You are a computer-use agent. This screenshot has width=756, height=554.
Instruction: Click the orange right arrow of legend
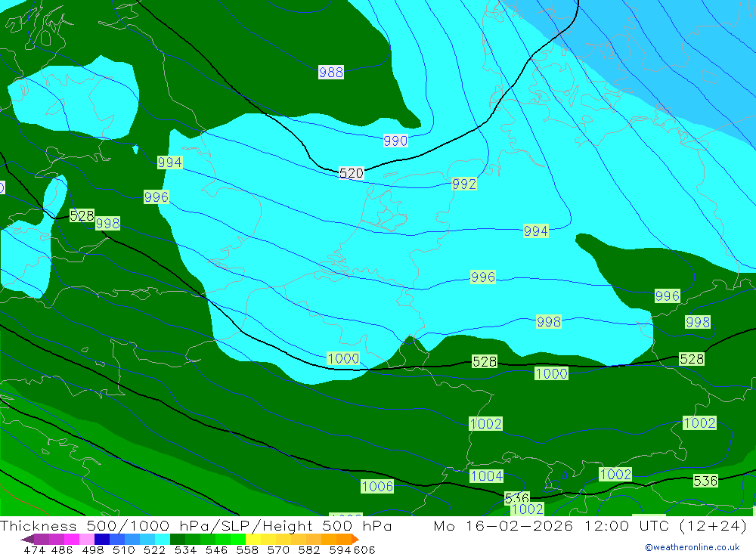click(355, 539)
